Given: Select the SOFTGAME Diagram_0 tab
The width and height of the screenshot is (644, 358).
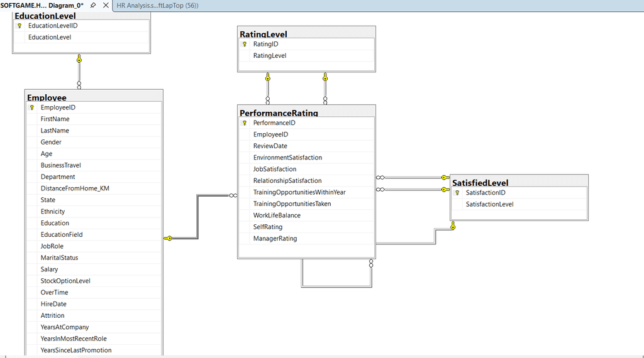Looking at the screenshot, I should click(x=42, y=5).
